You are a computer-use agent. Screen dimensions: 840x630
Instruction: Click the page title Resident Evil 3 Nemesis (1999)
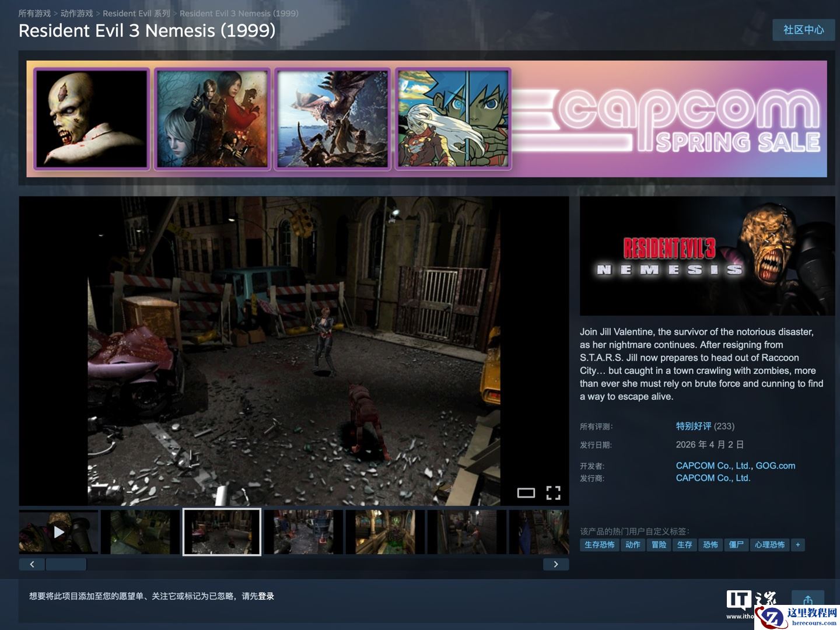coord(147,31)
